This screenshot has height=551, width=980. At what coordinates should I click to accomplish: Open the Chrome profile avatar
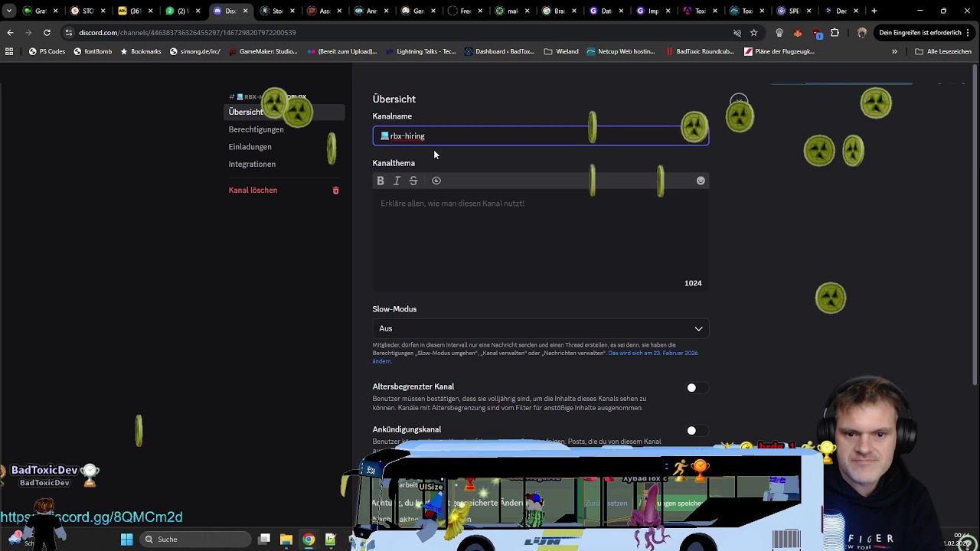pos(862,33)
